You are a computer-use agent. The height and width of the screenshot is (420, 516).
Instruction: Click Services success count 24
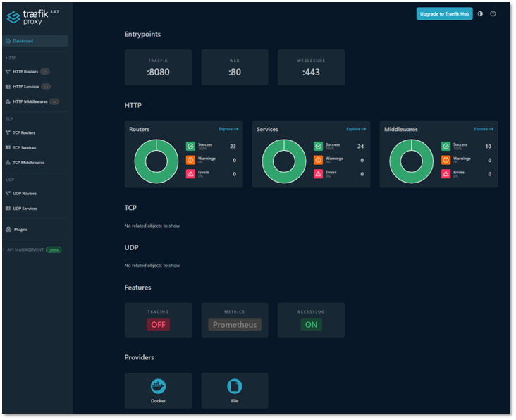(361, 147)
